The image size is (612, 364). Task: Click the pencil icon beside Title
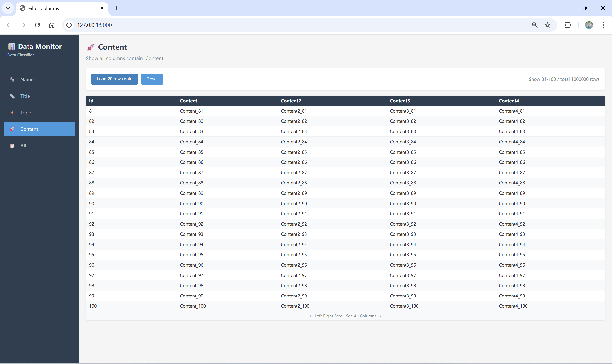(12, 96)
